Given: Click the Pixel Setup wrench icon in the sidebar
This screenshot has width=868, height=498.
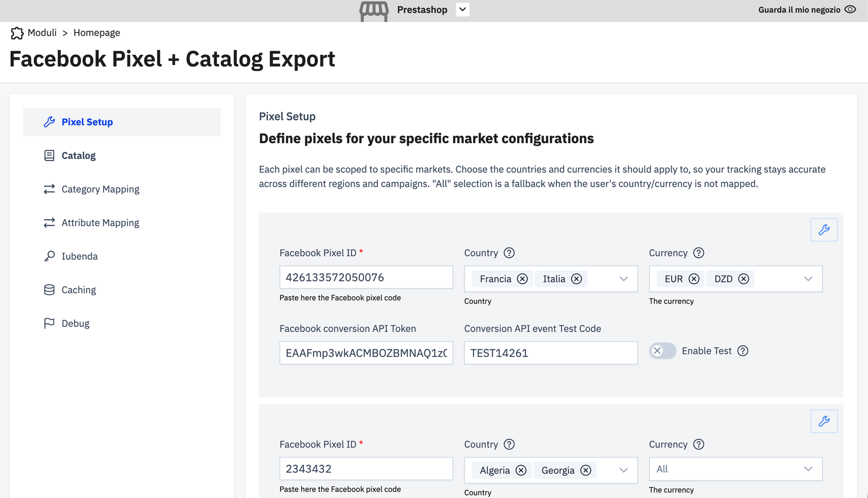Looking at the screenshot, I should pyautogui.click(x=49, y=122).
